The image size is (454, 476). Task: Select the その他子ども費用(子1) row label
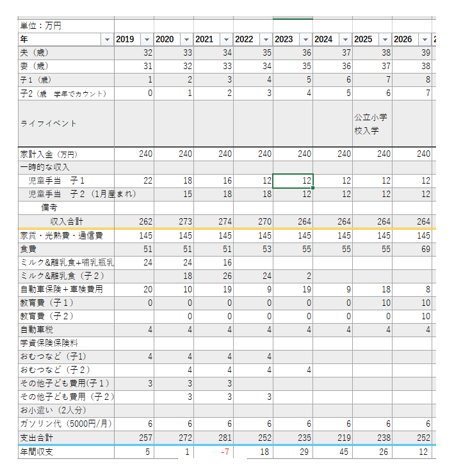pyautogui.click(x=66, y=384)
